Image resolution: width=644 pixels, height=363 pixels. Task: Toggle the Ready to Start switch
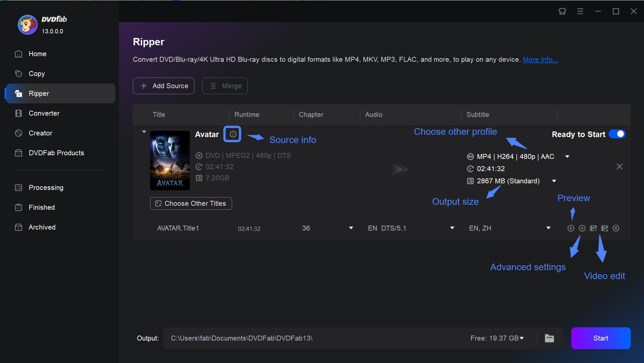pyautogui.click(x=617, y=134)
